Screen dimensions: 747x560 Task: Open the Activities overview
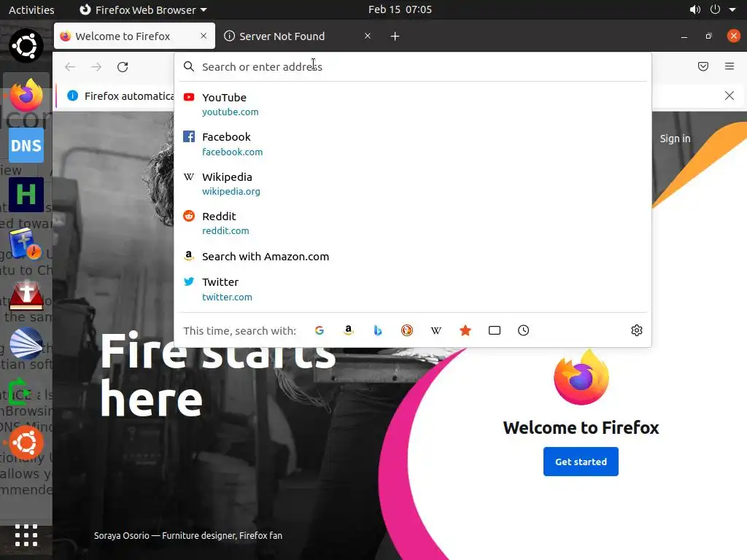tap(31, 9)
